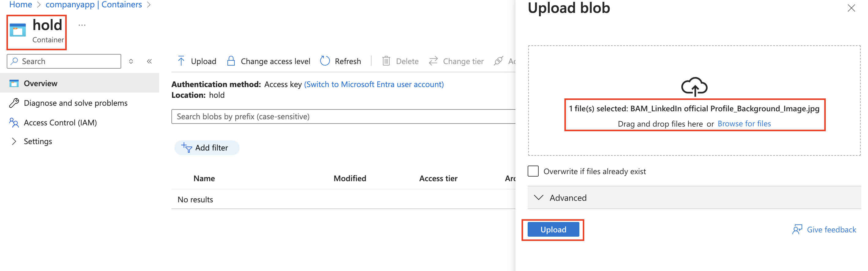Screen dimensions: 868x271
Task: Click the Refresh circular arrow icon
Action: click(x=325, y=61)
